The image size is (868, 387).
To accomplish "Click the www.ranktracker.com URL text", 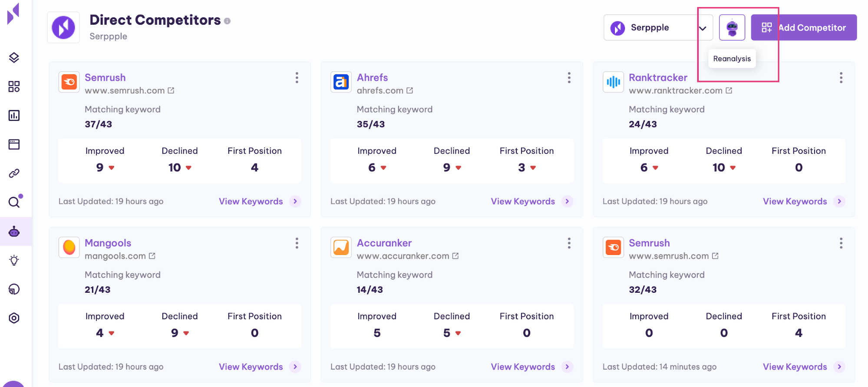I will point(676,90).
